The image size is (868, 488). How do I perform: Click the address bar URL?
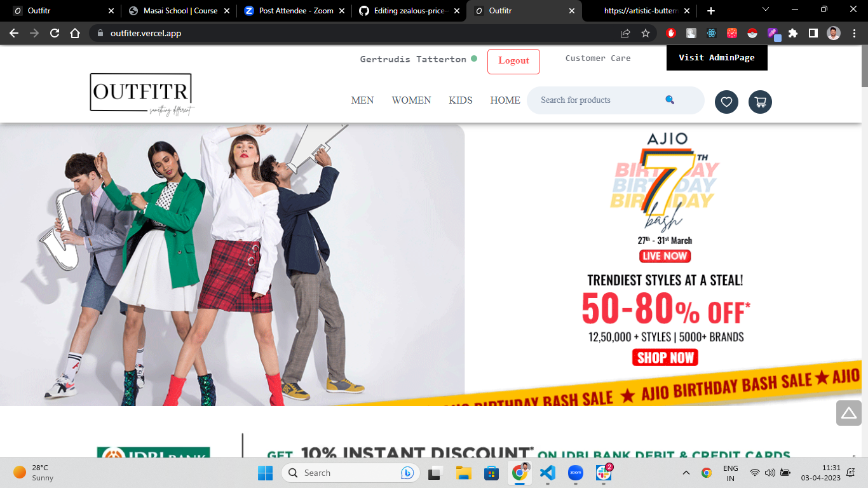pos(146,33)
